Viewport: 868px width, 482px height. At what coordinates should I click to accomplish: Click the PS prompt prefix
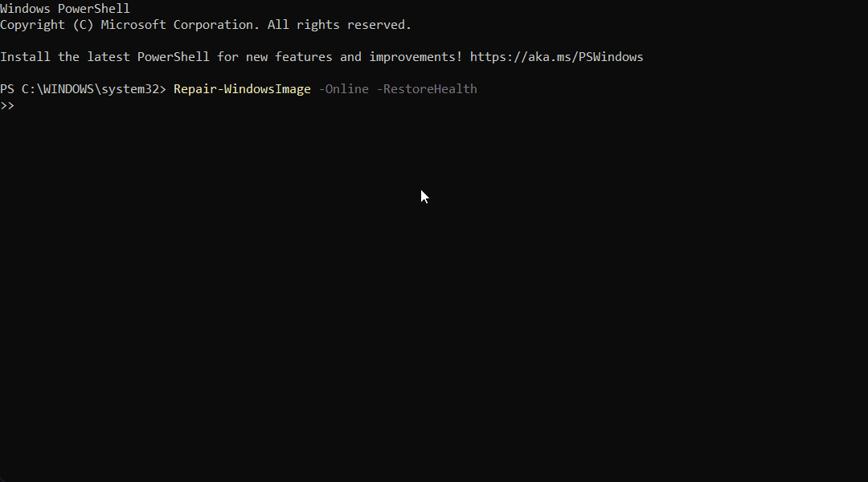click(x=7, y=89)
